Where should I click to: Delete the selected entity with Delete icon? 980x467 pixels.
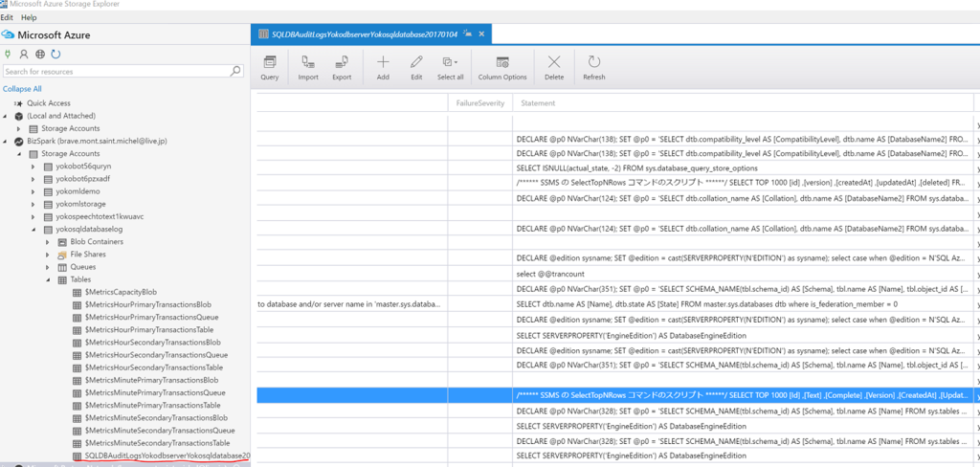point(554,68)
